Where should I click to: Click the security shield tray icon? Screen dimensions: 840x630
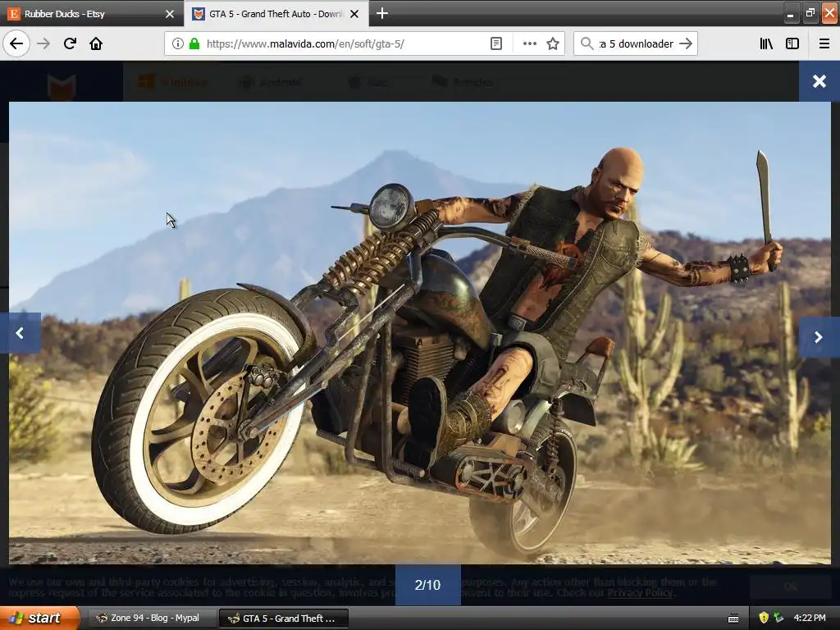point(764,619)
